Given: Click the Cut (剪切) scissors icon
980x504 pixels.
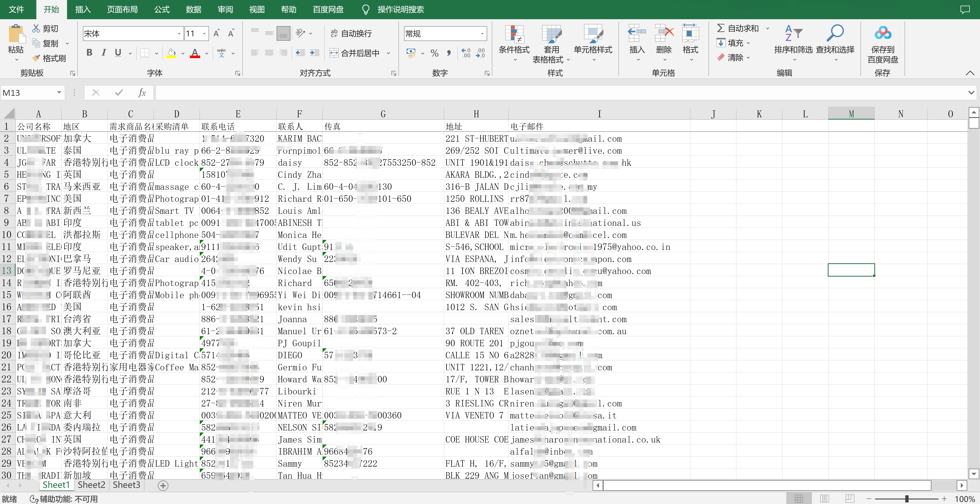Looking at the screenshot, I should [x=36, y=28].
